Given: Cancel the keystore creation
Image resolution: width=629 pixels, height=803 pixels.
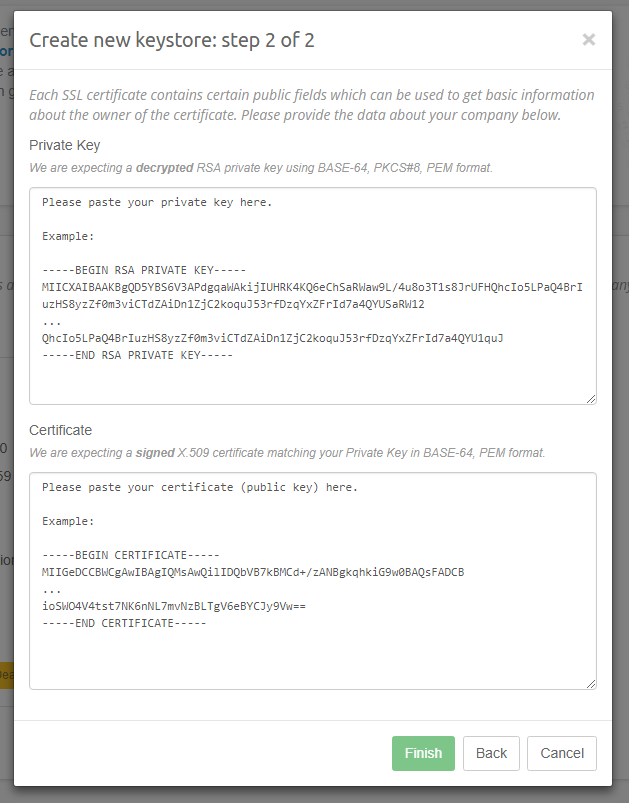Looking at the screenshot, I should coord(561,753).
